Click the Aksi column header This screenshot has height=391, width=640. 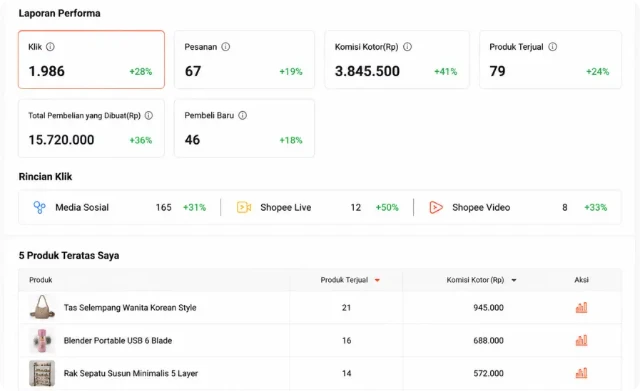(581, 280)
